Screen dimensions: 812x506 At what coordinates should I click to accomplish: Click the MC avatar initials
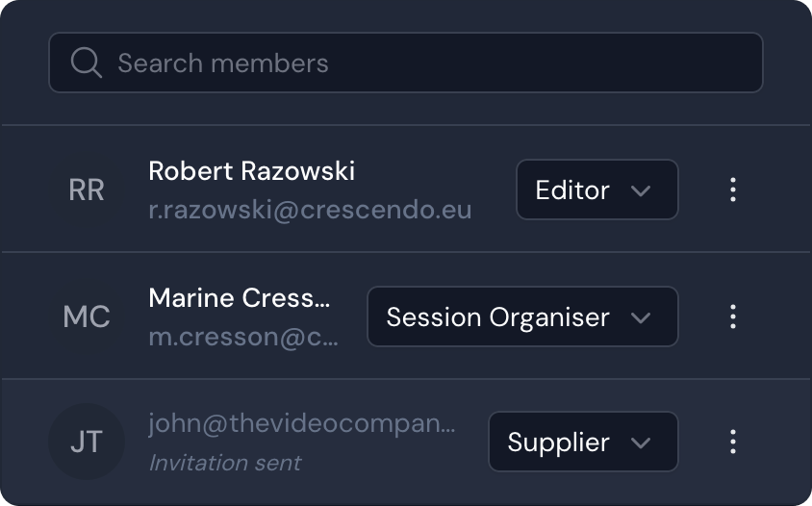point(87,316)
